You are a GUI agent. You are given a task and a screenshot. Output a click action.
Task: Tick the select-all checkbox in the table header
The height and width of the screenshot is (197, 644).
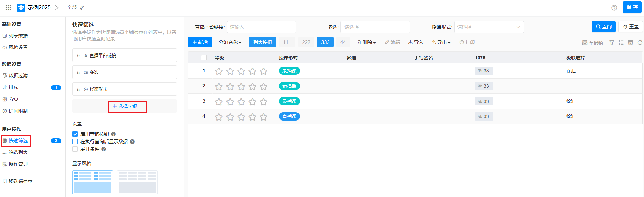(x=204, y=58)
